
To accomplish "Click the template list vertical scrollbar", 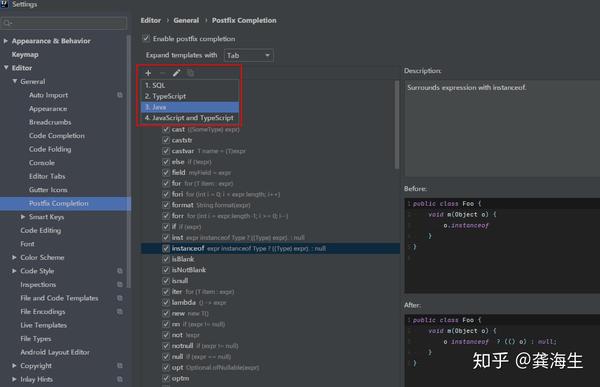I will coord(397,124).
